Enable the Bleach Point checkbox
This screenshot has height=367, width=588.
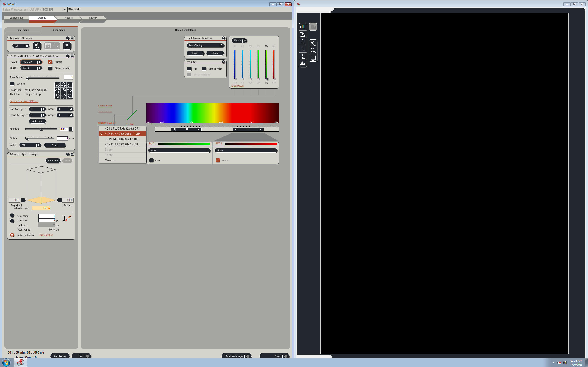click(x=204, y=69)
